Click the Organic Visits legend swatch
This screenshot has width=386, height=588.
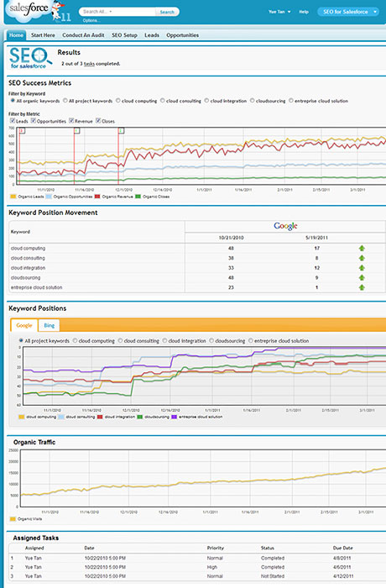tap(13, 519)
